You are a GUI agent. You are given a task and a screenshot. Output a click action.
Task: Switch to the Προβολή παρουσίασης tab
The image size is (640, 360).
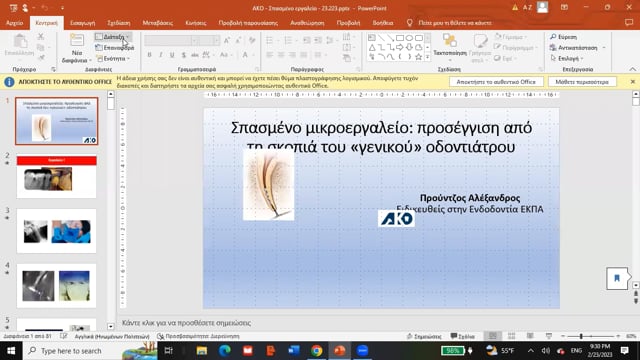(x=248, y=23)
